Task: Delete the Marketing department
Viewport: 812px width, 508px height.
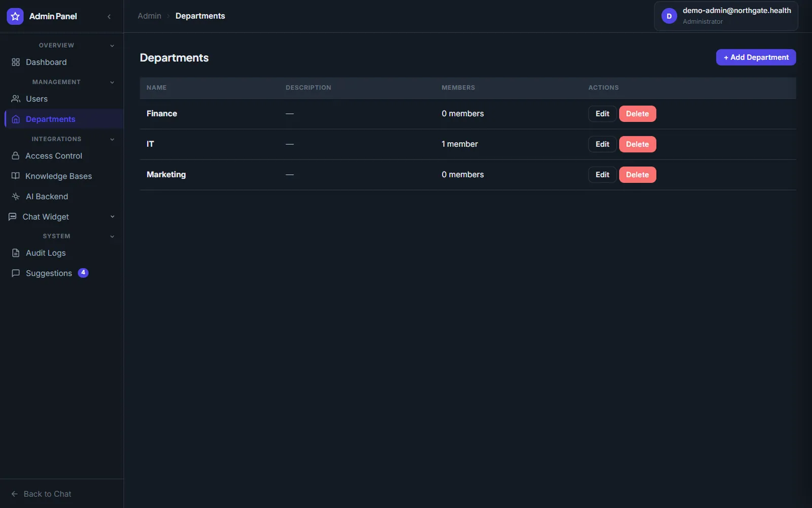Action: point(637,175)
